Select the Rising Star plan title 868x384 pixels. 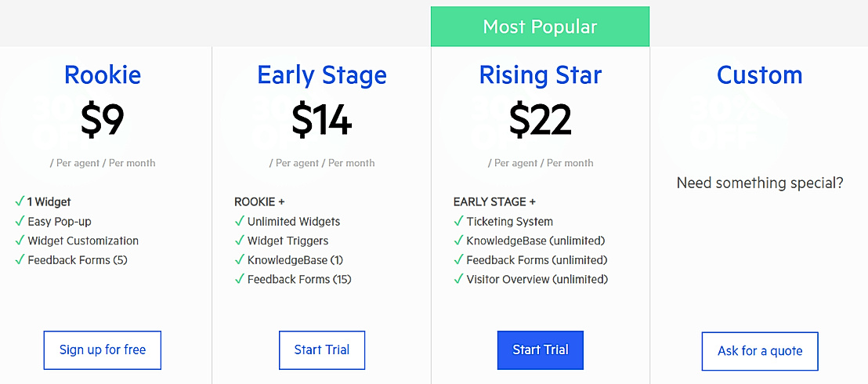(x=541, y=75)
